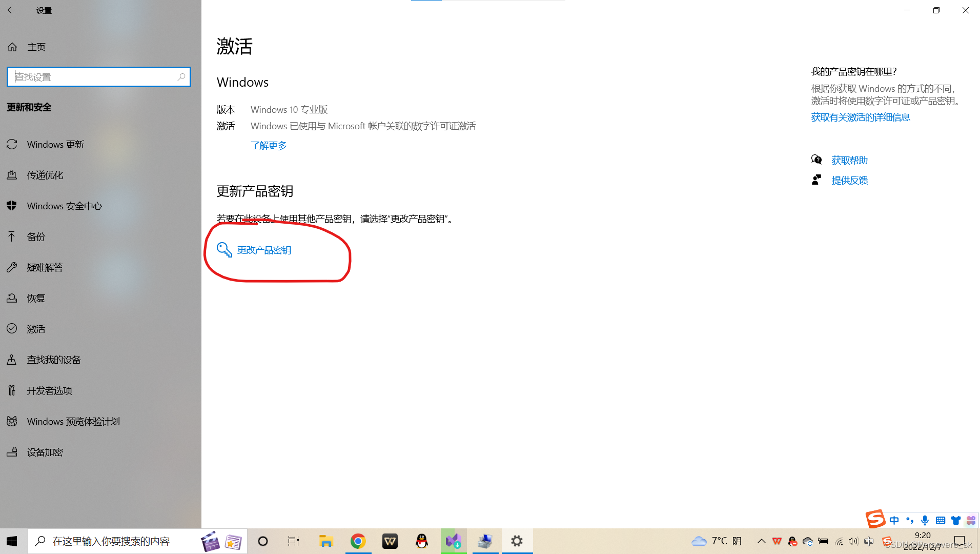Viewport: 980px width, 554px height.
Task: Open the Visual Studio installer taskbar icon
Action: point(454,541)
